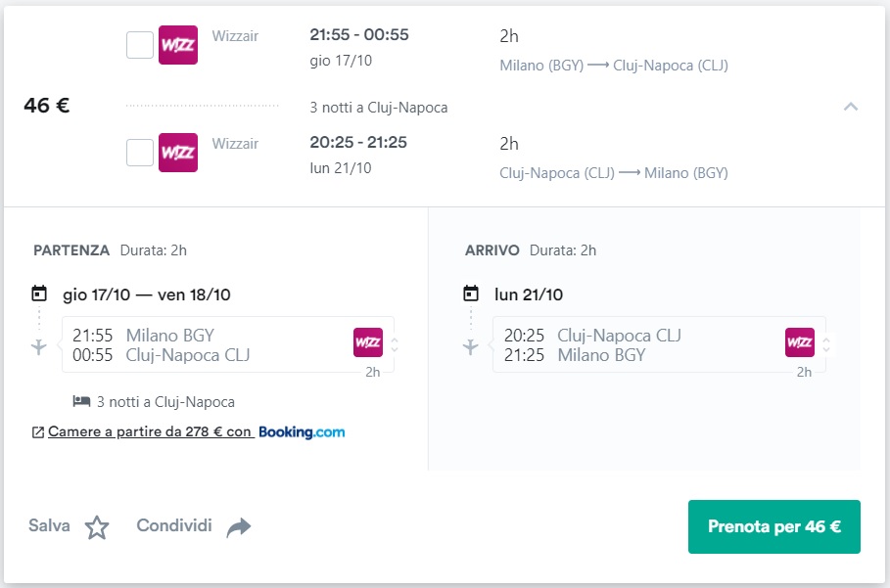Click the Wizzair logo on the outbound flight row
This screenshot has width=890, height=588.
178,45
